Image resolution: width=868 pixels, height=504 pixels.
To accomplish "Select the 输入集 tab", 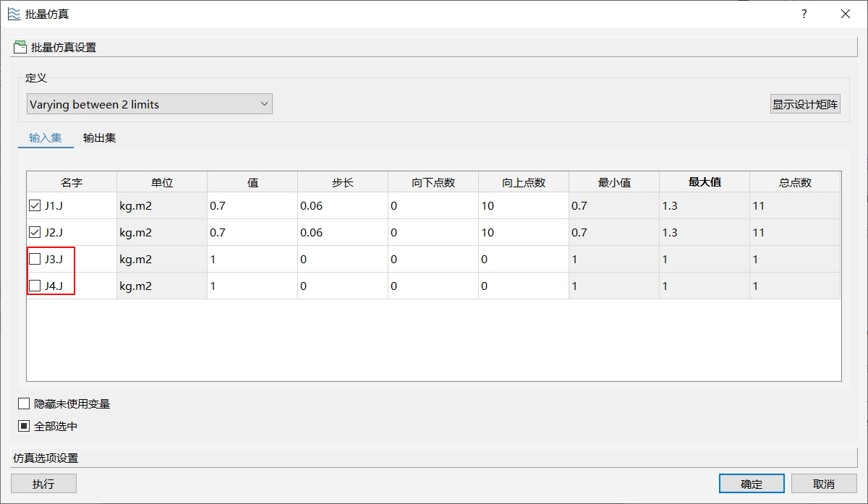I will [46, 138].
